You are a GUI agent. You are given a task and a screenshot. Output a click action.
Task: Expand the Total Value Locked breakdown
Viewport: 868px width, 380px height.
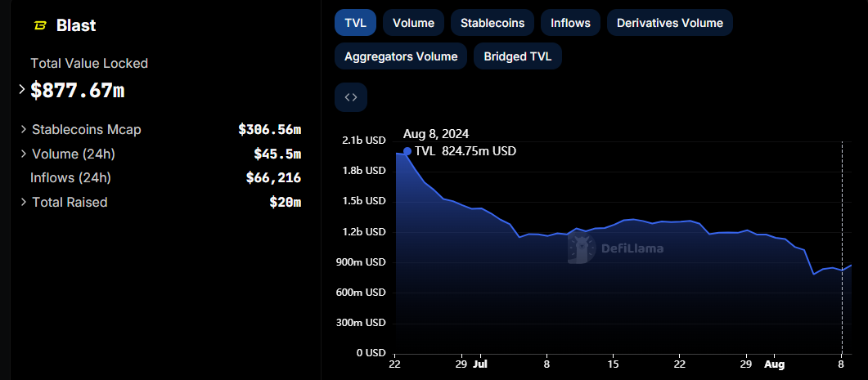click(x=22, y=90)
